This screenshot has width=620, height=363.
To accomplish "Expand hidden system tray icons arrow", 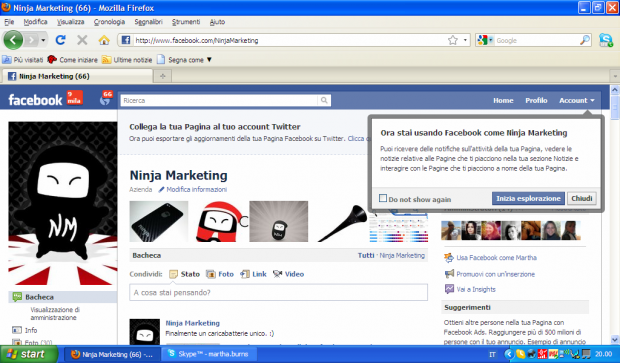I will pos(509,354).
